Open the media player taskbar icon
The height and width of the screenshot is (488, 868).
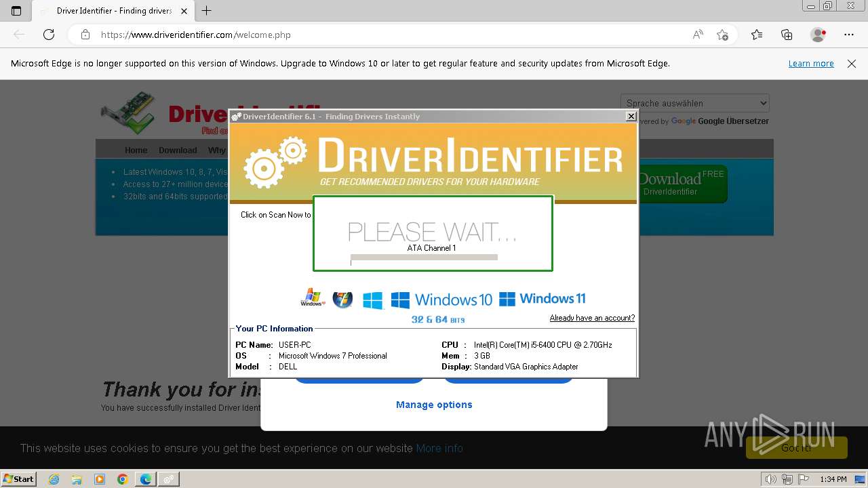coord(100,479)
